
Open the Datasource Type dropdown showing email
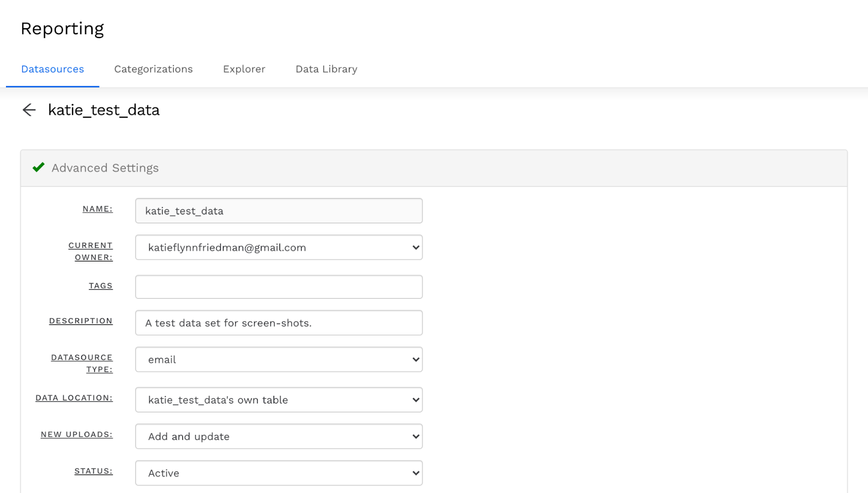278,360
